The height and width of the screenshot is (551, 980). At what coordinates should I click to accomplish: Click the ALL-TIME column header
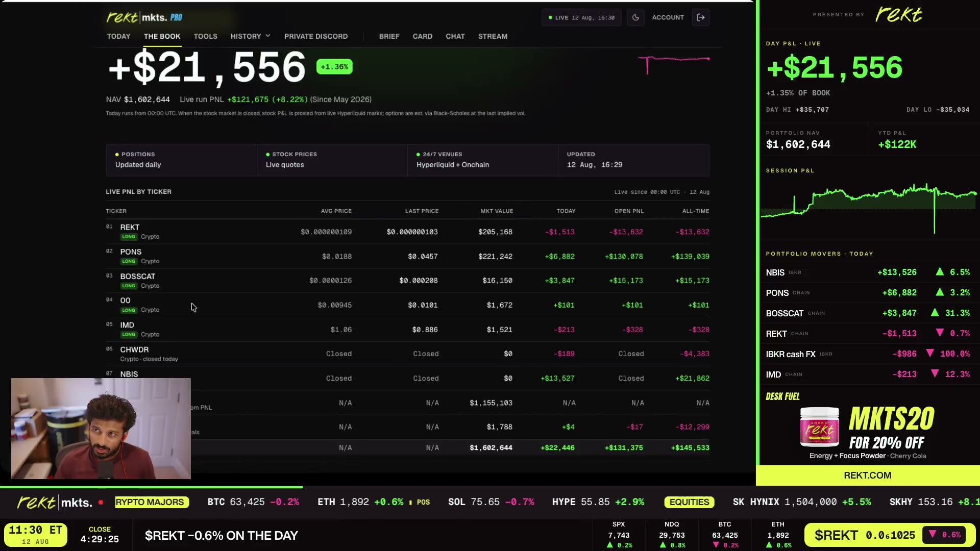[x=696, y=211]
